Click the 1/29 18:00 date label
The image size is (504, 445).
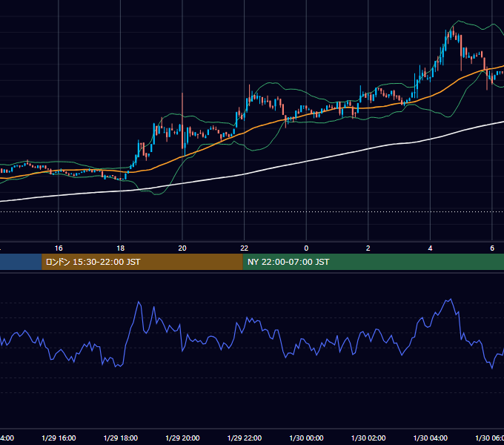[x=121, y=438]
